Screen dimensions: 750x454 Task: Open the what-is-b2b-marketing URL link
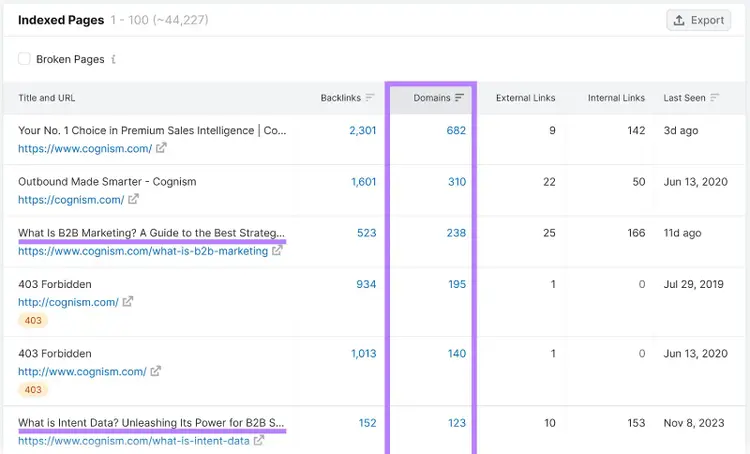point(143,251)
